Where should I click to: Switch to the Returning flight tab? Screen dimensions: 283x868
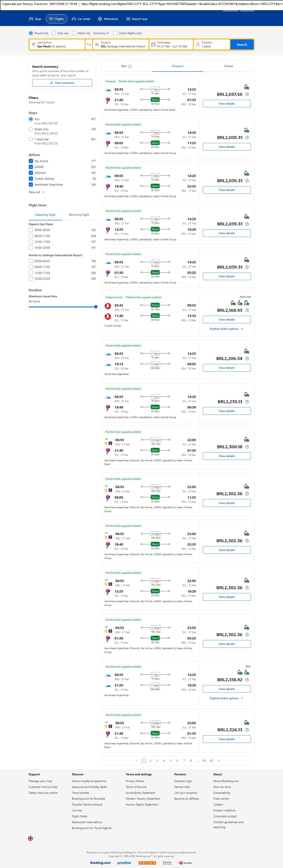coord(79,215)
